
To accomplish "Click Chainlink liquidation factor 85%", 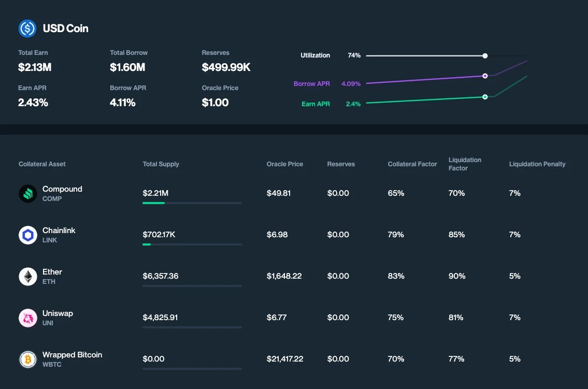I will [457, 235].
